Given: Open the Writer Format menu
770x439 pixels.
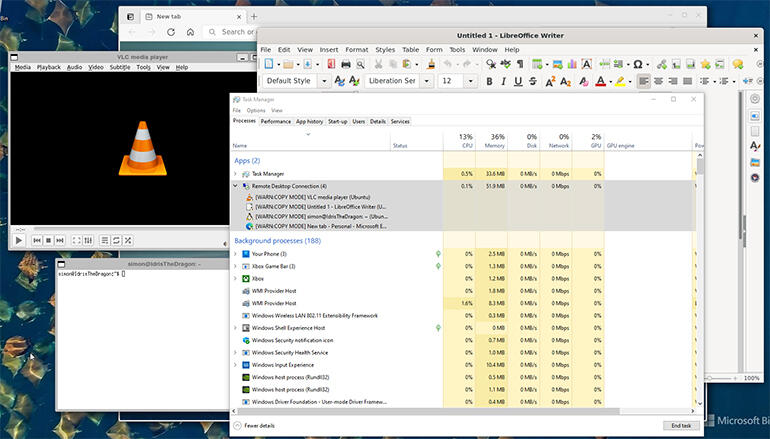Looking at the screenshot, I should point(357,50).
